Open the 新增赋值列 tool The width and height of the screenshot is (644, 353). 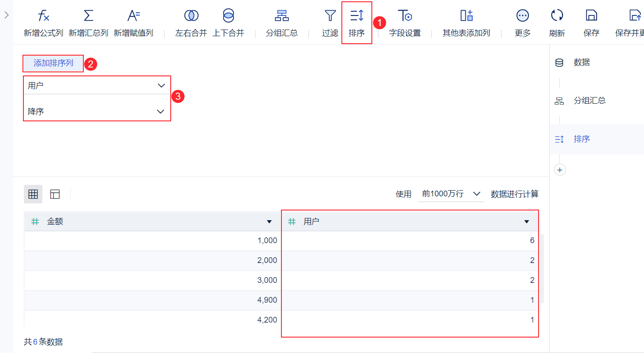134,16
